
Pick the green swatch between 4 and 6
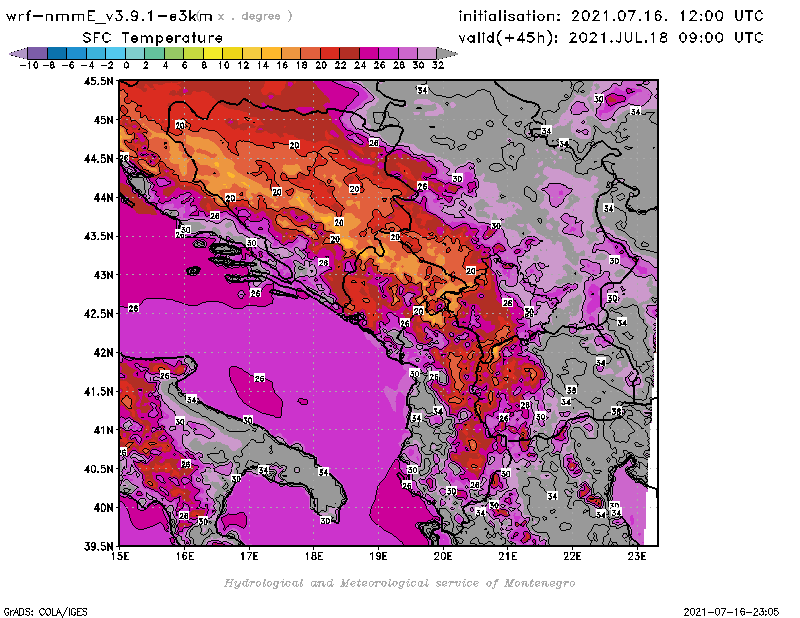174,54
